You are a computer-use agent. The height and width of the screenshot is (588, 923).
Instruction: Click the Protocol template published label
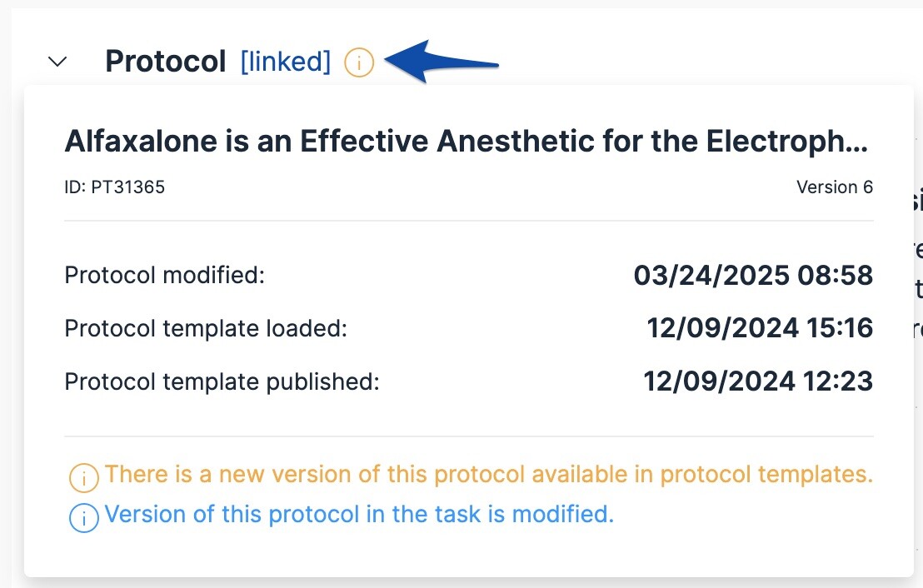(222, 382)
